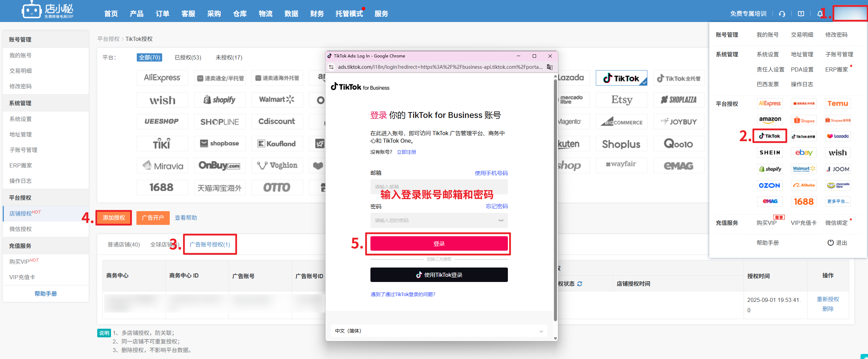Open the 查看帮助 link
This screenshot has width=868, height=359.
click(x=186, y=218)
